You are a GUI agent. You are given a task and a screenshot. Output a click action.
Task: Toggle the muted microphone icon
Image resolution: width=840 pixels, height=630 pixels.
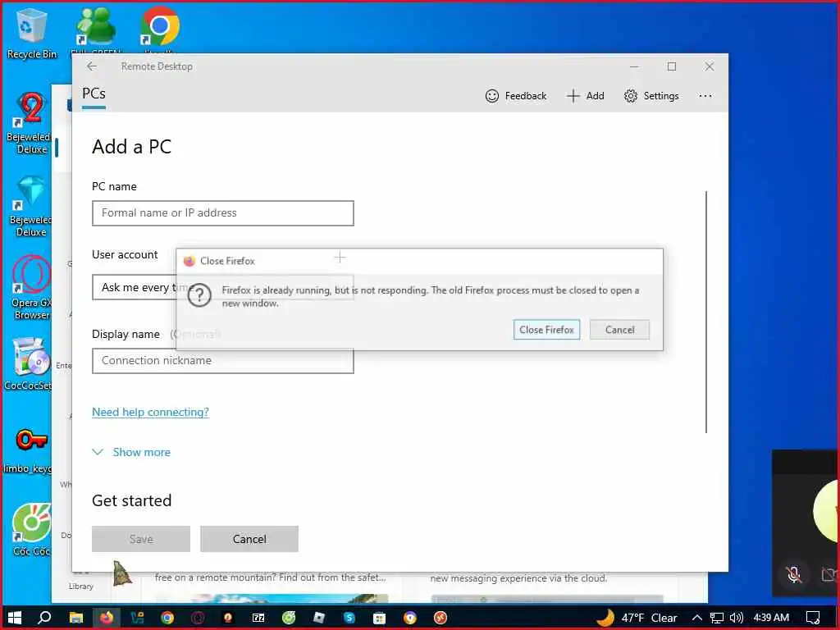tap(794, 575)
